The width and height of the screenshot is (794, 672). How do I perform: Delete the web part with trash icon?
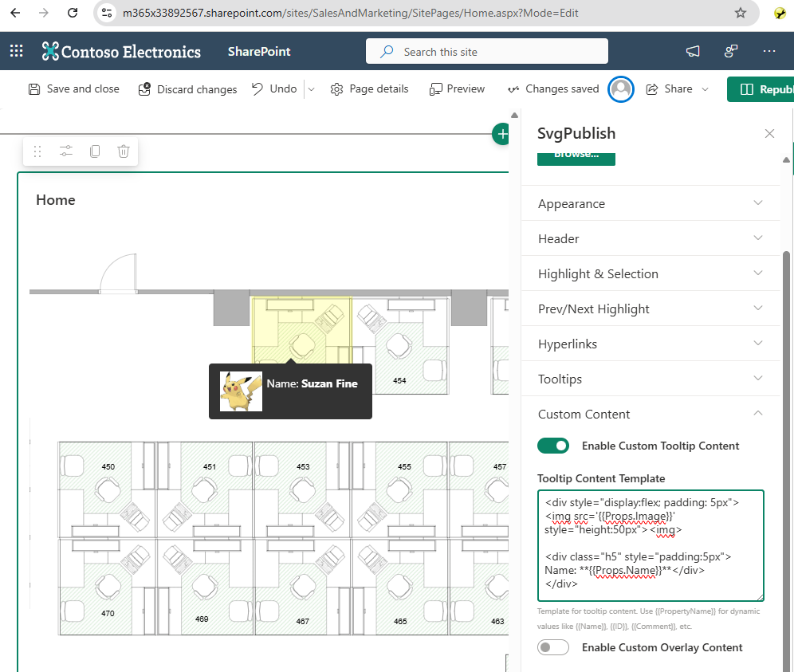pyautogui.click(x=124, y=151)
